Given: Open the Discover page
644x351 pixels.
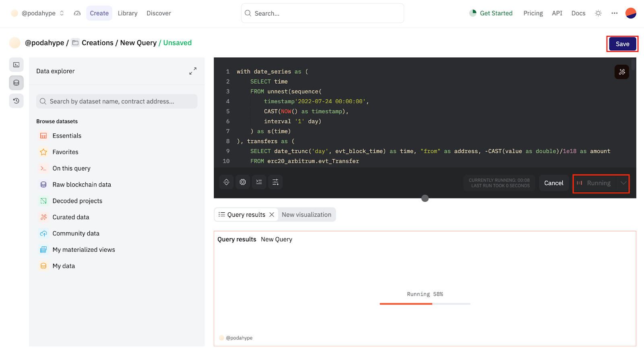Looking at the screenshot, I should coord(159,13).
